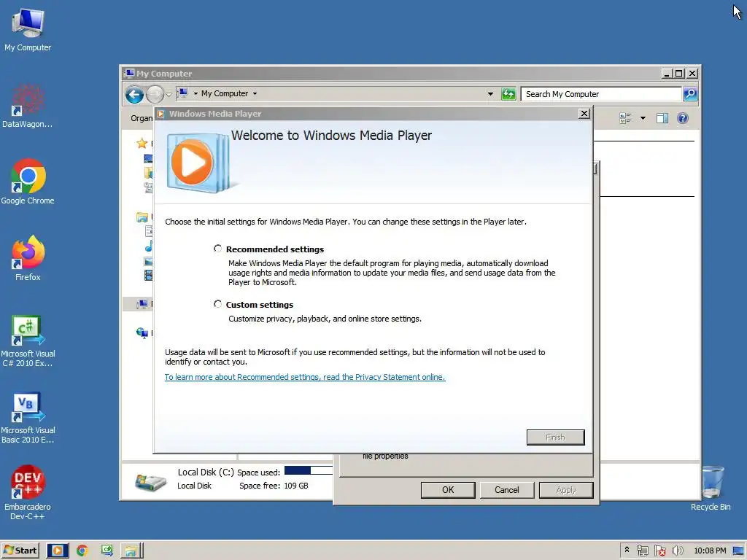Open the view options dropdown arrow
This screenshot has width=747, height=560.
click(643, 118)
